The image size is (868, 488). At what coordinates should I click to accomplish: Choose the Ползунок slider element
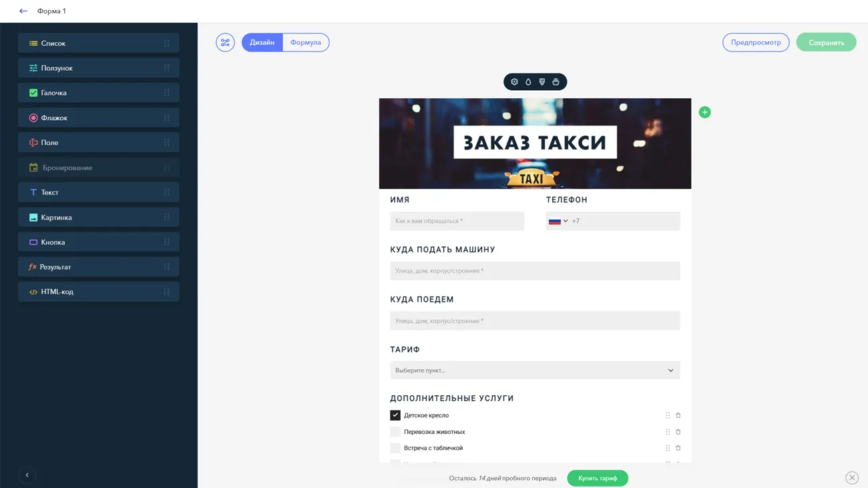98,68
